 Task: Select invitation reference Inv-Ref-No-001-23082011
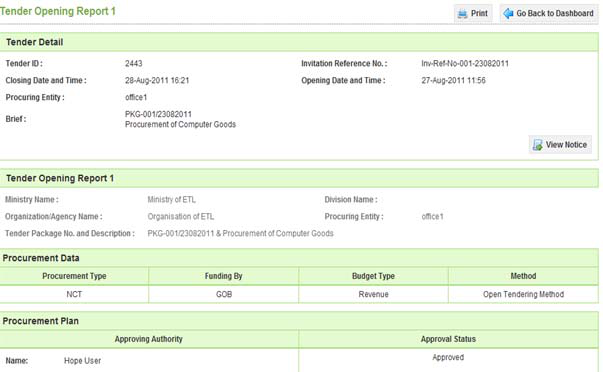465,63
